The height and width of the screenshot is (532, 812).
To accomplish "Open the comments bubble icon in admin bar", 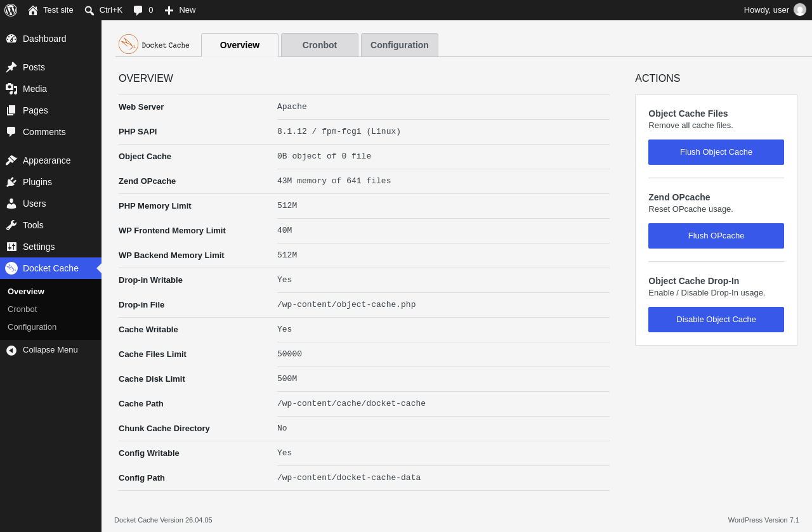I will click(138, 10).
